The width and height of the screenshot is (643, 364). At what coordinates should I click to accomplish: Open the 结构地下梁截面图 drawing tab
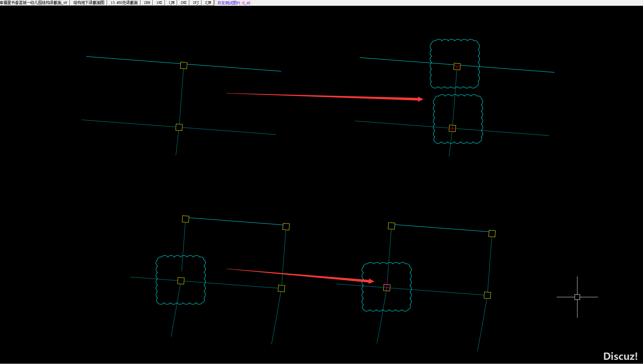coord(89,3)
